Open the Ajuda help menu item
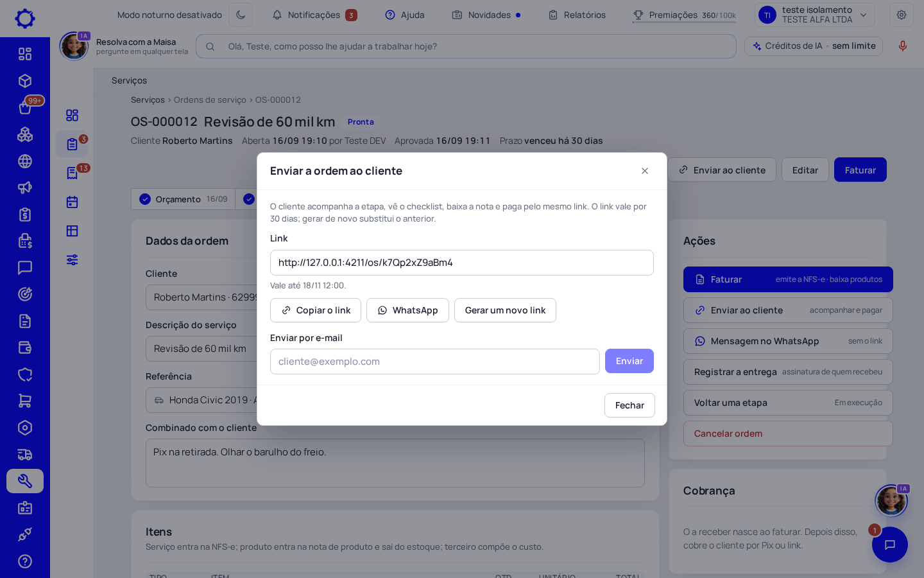This screenshot has width=924, height=578. point(405,15)
